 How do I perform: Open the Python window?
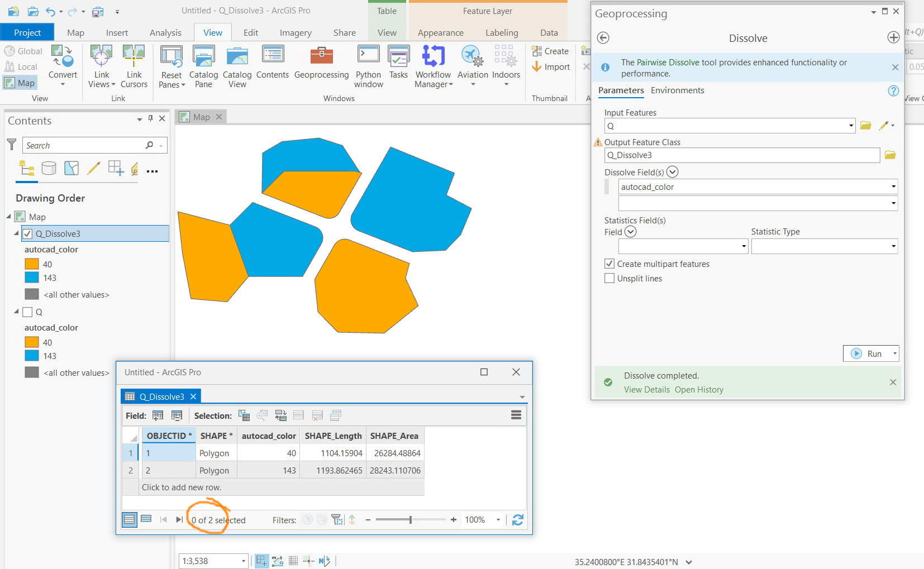[368, 66]
